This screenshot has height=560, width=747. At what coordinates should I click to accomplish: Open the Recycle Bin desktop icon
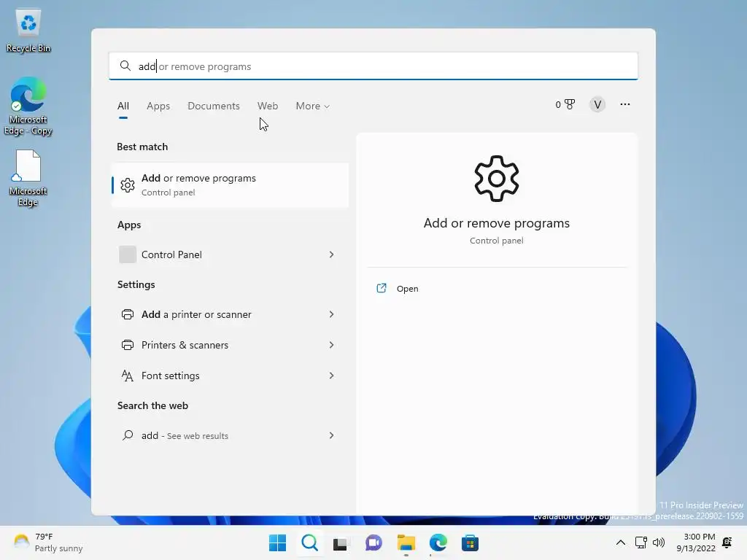(x=28, y=31)
